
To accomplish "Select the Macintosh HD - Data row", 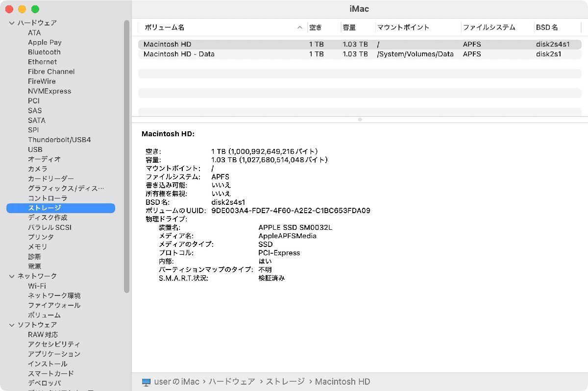I will (x=179, y=54).
